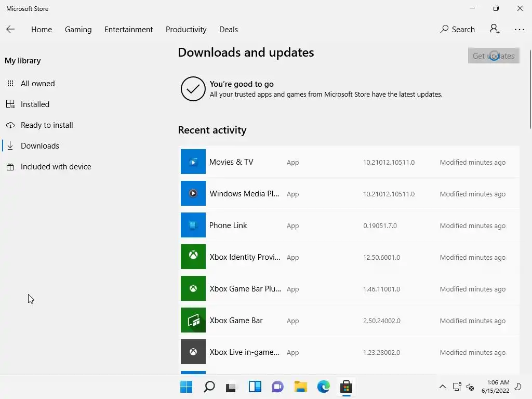Click the Movies & TV app icon
The height and width of the screenshot is (399, 532).
[x=193, y=162]
